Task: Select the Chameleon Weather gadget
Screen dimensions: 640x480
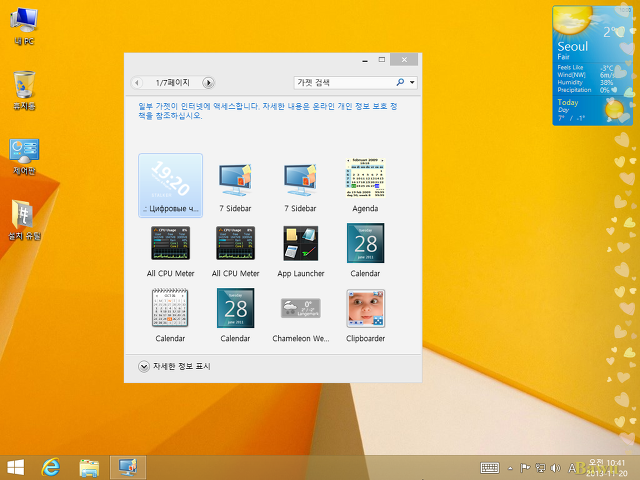Action: [301, 316]
